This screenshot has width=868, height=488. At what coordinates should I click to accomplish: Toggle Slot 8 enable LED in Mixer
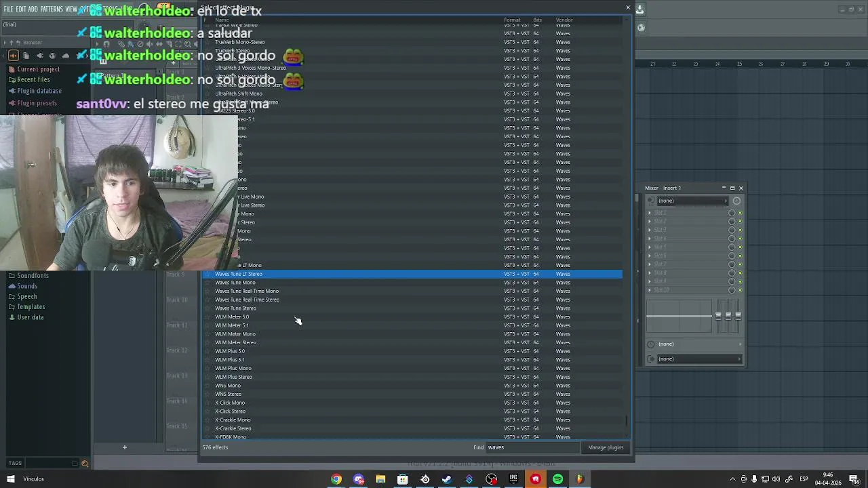740,272
